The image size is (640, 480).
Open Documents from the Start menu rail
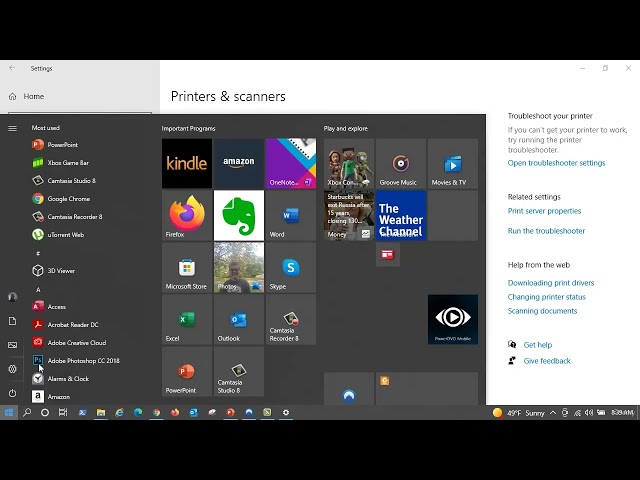pyautogui.click(x=13, y=321)
